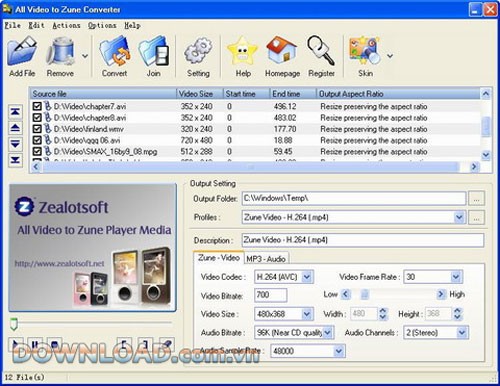Expand the Remove button dropdown arrow
The height and width of the screenshot is (386, 500).
[85, 56]
